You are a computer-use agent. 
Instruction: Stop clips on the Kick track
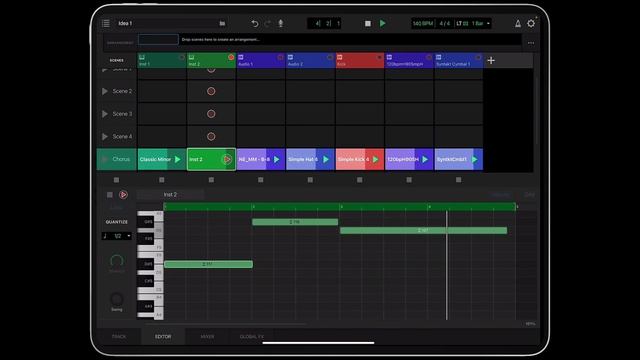click(x=360, y=180)
